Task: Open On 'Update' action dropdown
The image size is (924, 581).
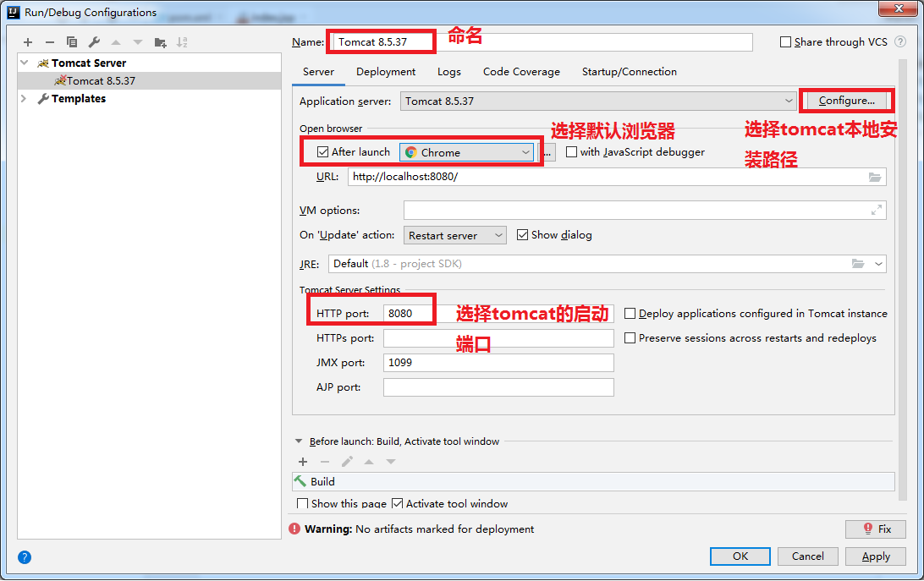Action: tap(455, 235)
